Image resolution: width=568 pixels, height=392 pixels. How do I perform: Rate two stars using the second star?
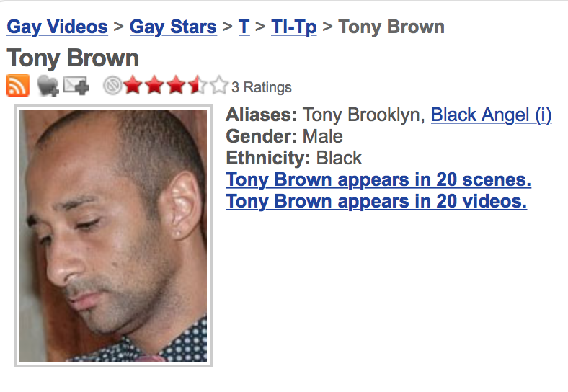(154, 86)
